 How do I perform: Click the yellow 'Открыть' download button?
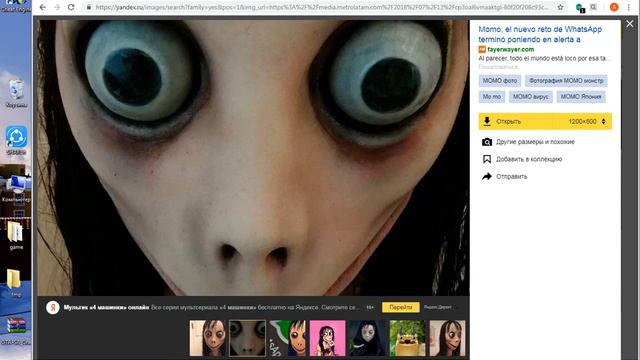click(516, 121)
